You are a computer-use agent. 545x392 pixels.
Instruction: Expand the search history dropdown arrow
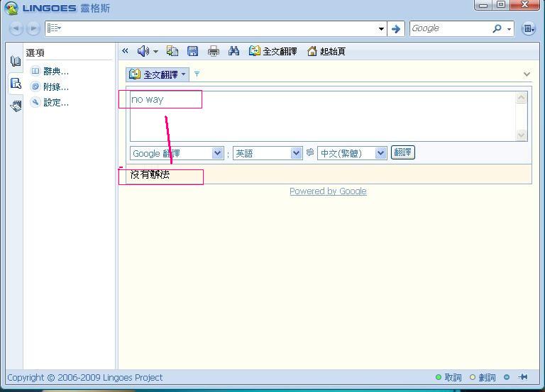381,29
